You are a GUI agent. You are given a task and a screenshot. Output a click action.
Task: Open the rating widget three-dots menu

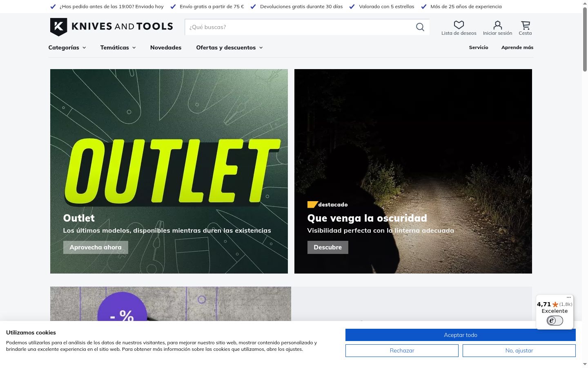click(x=569, y=298)
